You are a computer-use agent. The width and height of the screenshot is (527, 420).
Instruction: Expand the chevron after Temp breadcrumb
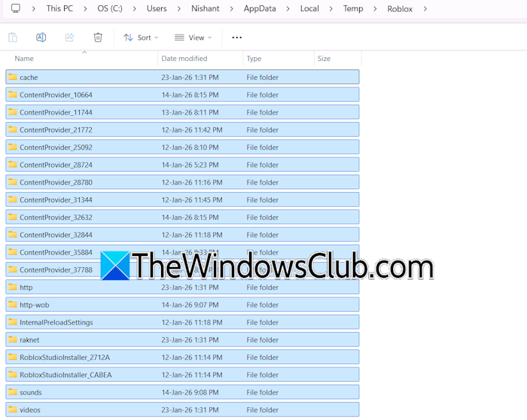(375, 9)
